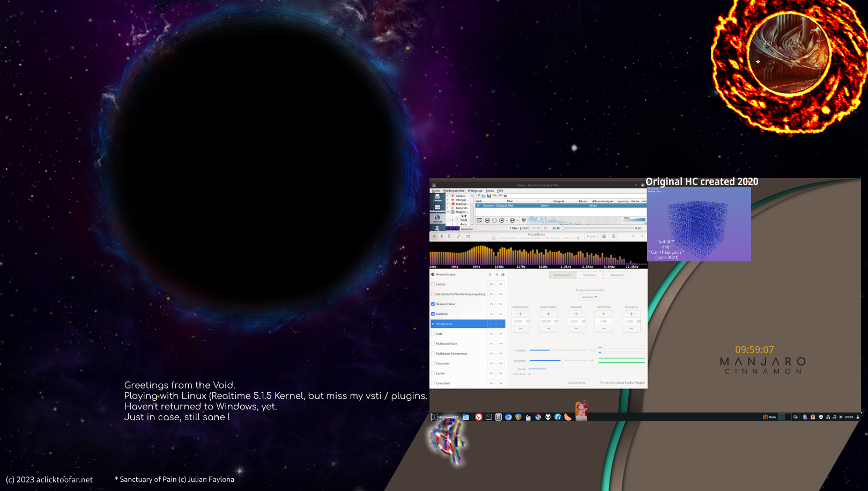The width and height of the screenshot is (868, 491).
Task: Decrease Schwelle with minus button
Action: coord(576,328)
